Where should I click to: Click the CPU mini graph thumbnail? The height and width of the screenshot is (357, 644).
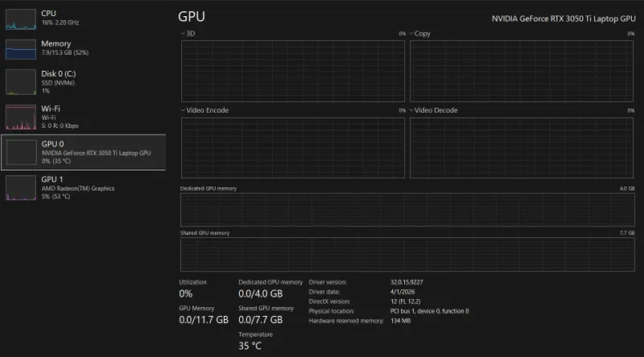coord(21,19)
